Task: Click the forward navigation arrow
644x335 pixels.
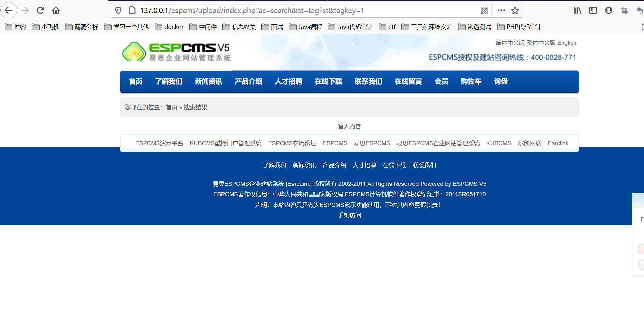Action: coord(25,10)
